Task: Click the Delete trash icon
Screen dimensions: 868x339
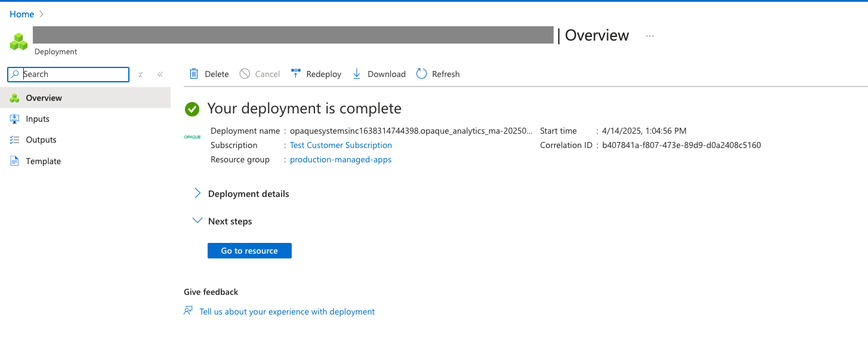Action: point(194,74)
